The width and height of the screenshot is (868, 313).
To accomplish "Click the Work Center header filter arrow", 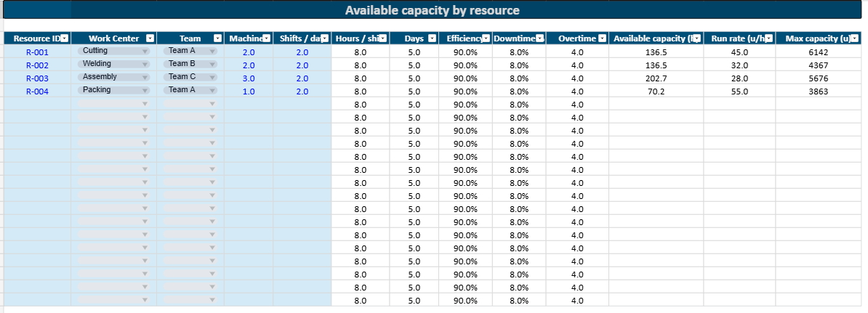I will click(x=150, y=38).
